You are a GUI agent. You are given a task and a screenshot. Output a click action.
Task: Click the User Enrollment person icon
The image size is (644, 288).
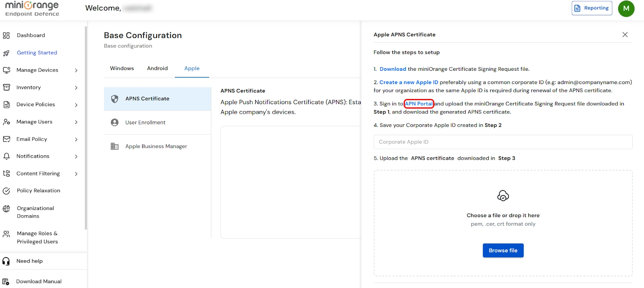pyautogui.click(x=115, y=122)
